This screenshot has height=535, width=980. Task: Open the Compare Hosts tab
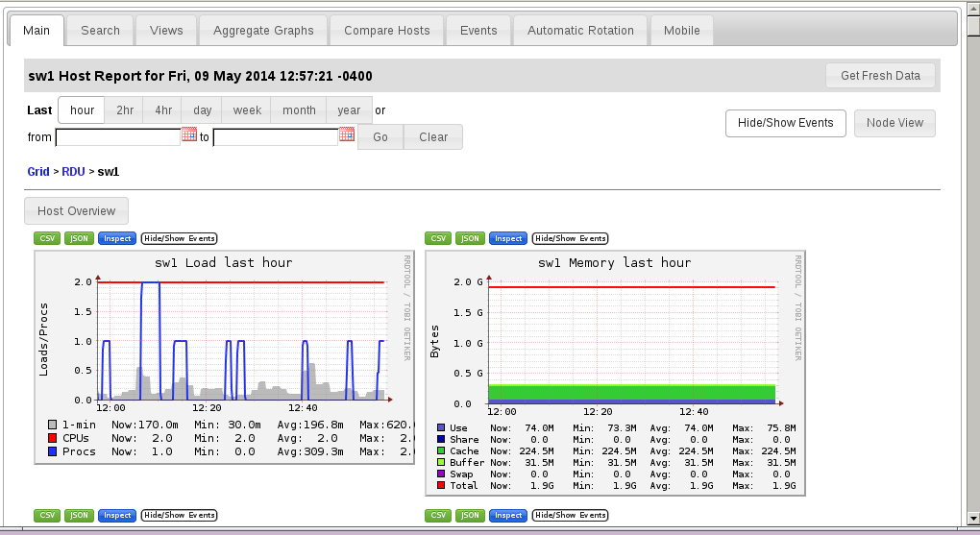point(387,30)
